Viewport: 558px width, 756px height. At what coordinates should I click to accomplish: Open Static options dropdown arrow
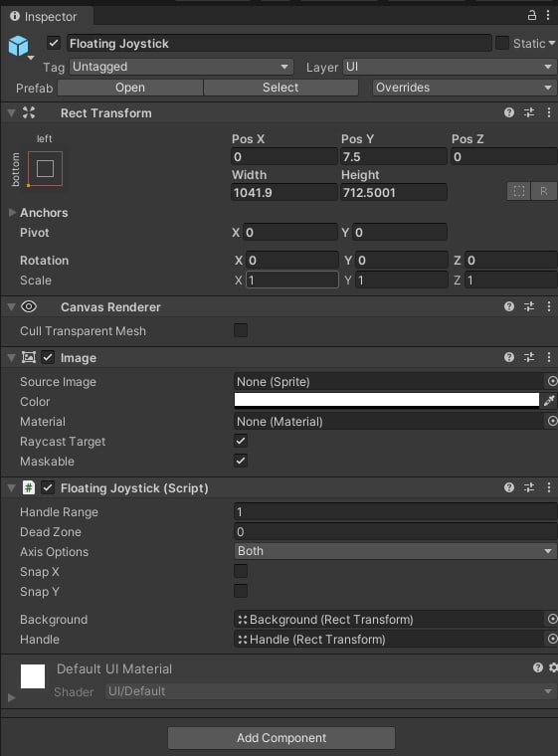552,44
